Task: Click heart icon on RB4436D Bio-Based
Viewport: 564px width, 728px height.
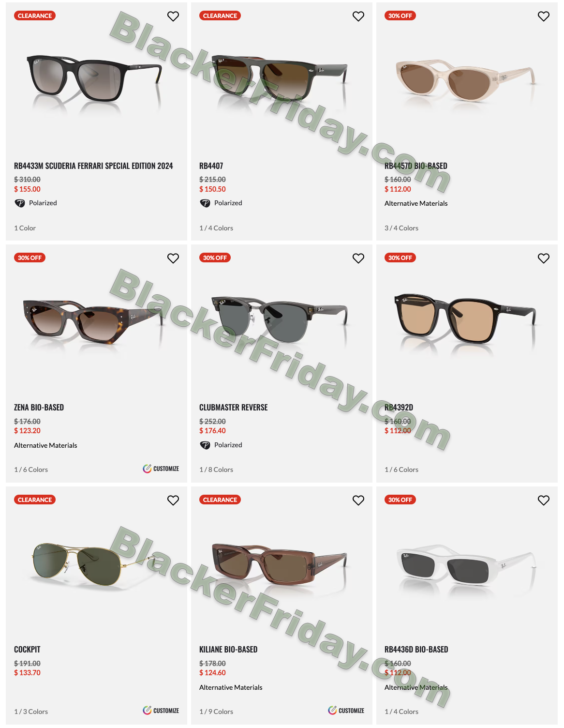Action: point(544,500)
